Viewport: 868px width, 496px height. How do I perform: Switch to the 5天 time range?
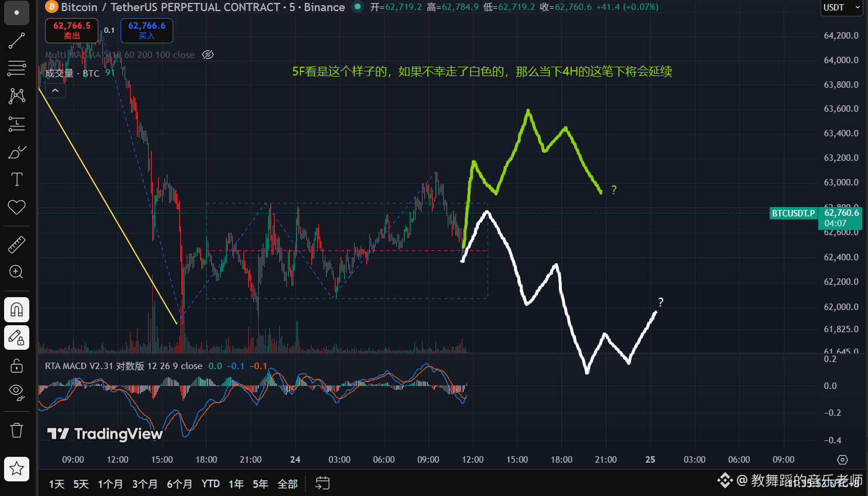click(x=81, y=484)
